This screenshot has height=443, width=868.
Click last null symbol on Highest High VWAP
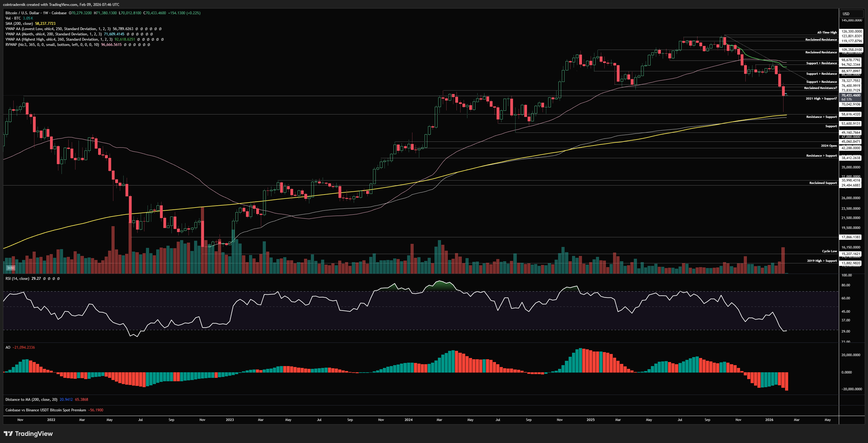pos(162,39)
